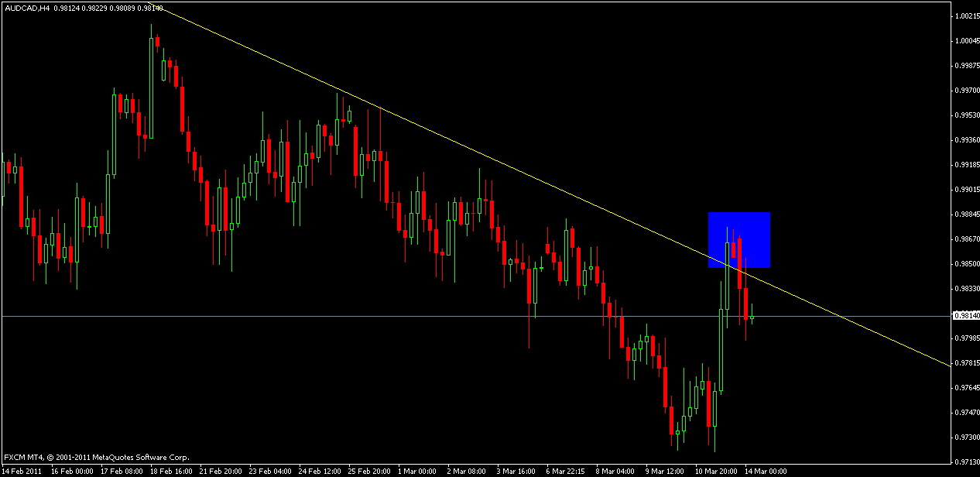Select the 14 Feb 2011 date label
980x477 pixels.
click(x=22, y=471)
